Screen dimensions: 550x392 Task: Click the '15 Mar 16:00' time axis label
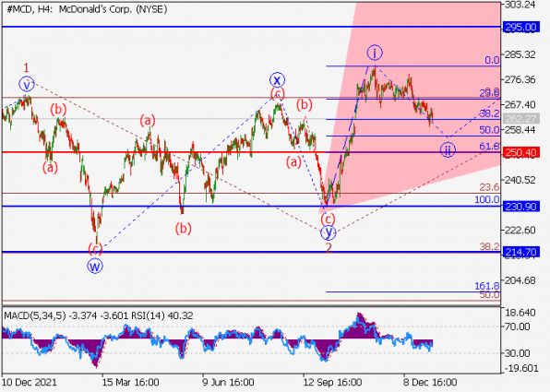coord(130,382)
